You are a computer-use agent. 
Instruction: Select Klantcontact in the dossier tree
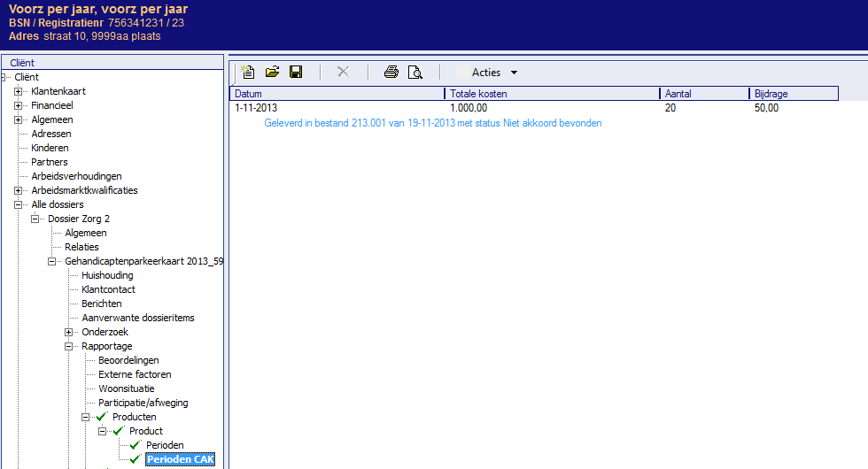(x=108, y=289)
